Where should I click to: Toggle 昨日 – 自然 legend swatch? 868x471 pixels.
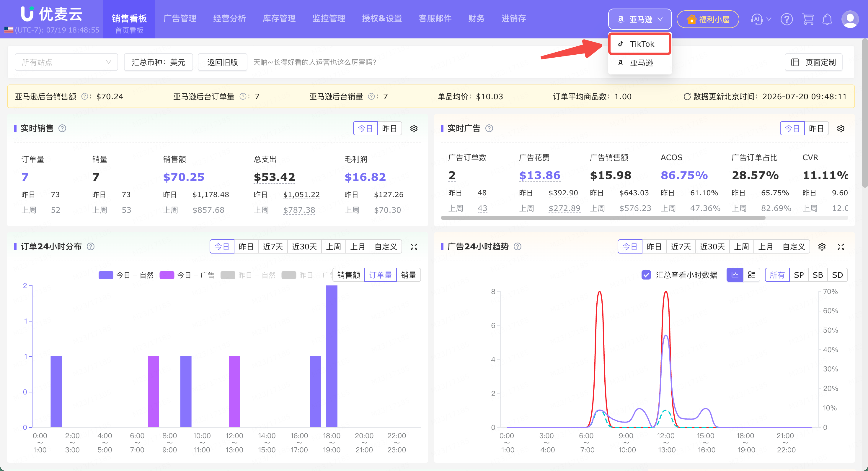click(228, 275)
